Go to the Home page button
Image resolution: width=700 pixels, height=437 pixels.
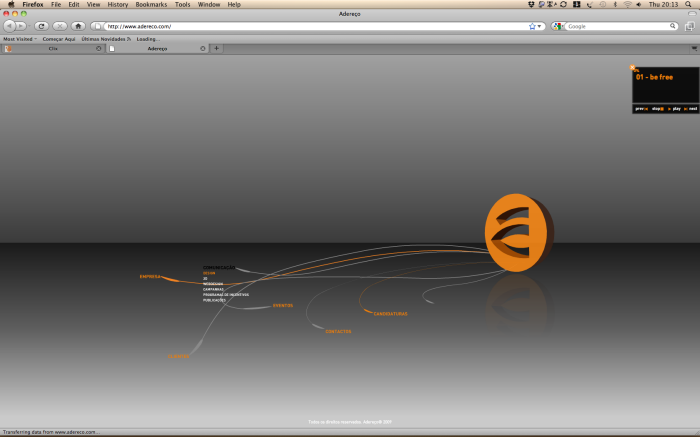tap(78, 26)
